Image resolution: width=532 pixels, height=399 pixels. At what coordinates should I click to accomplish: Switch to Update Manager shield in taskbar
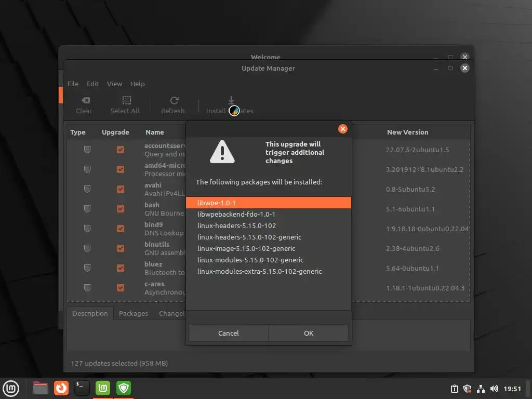[x=124, y=388]
